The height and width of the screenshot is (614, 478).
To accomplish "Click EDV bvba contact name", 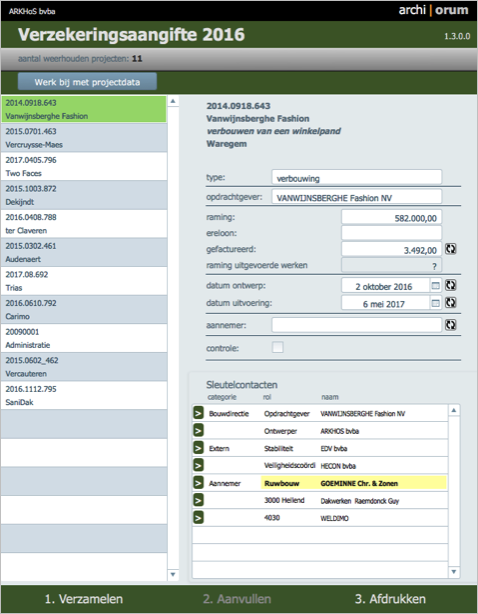I will point(334,448).
